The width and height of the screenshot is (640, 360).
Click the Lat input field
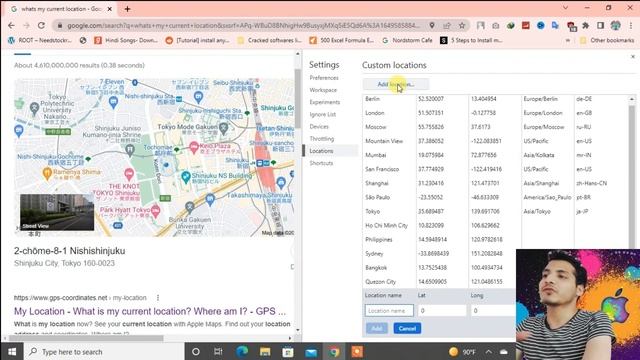(442, 311)
